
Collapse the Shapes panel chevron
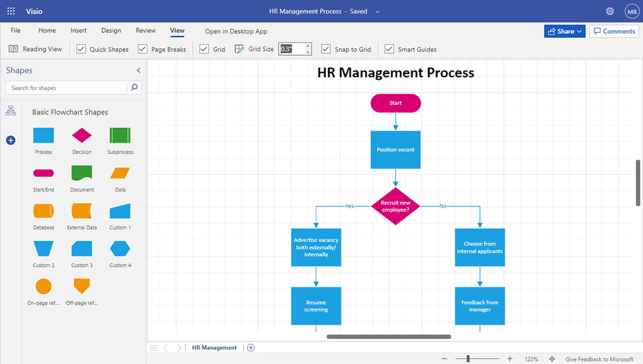point(138,71)
